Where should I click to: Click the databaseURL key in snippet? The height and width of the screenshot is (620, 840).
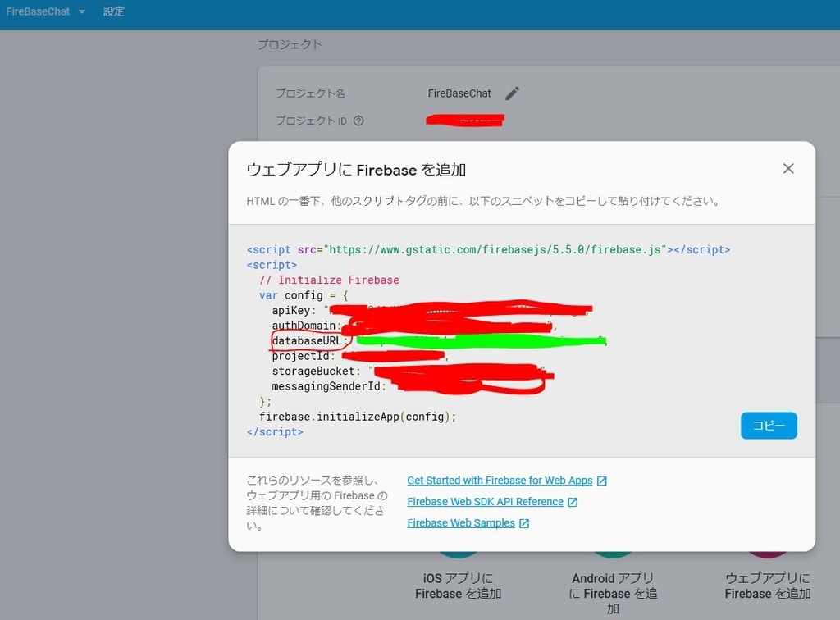tap(307, 340)
